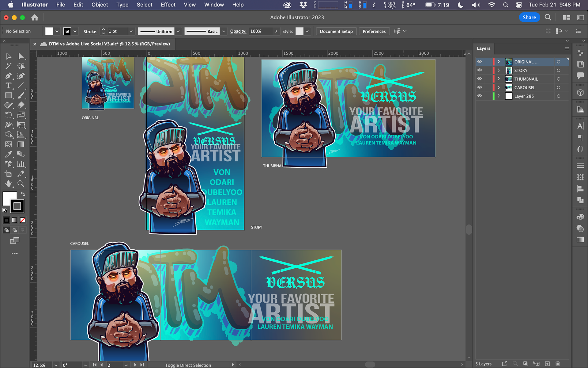Open the Object menu

click(x=100, y=5)
